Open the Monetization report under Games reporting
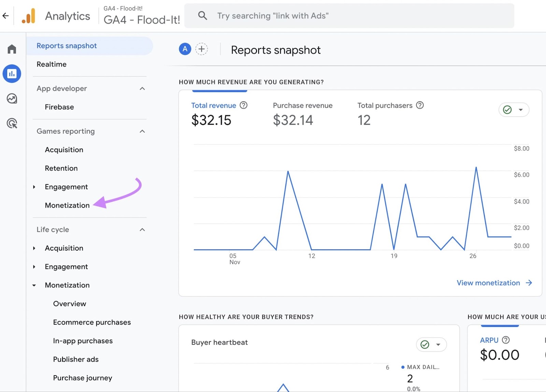This screenshot has height=392, width=546. tap(67, 205)
